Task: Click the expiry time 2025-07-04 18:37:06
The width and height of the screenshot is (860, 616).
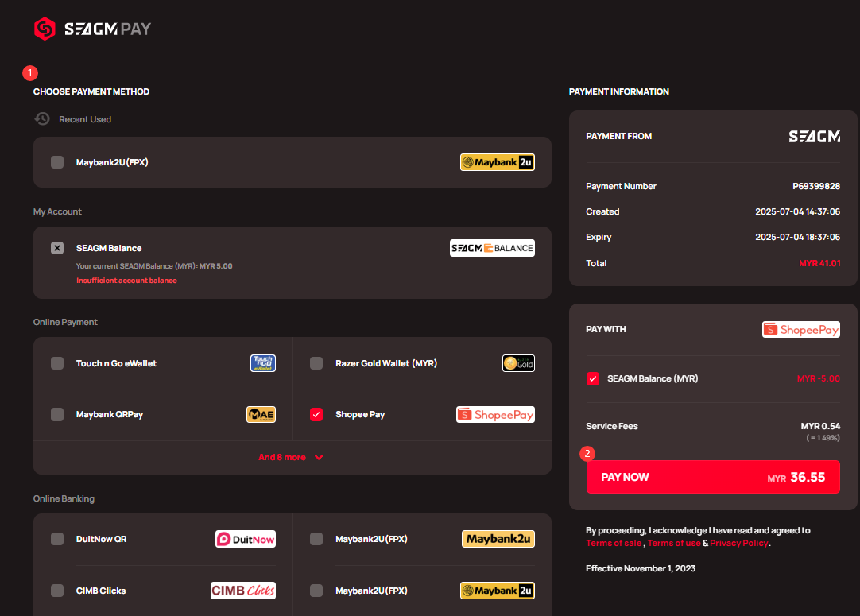Action: [x=797, y=237]
